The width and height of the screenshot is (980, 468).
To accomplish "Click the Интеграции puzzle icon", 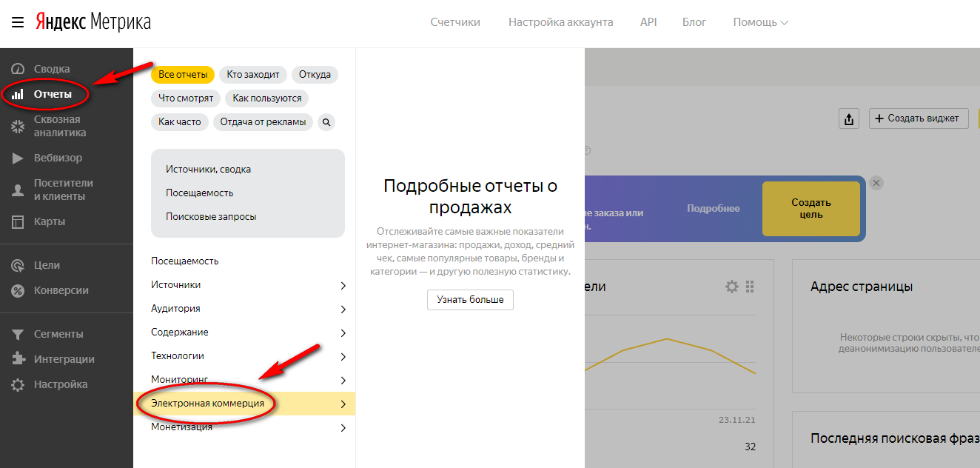I will (x=18, y=359).
